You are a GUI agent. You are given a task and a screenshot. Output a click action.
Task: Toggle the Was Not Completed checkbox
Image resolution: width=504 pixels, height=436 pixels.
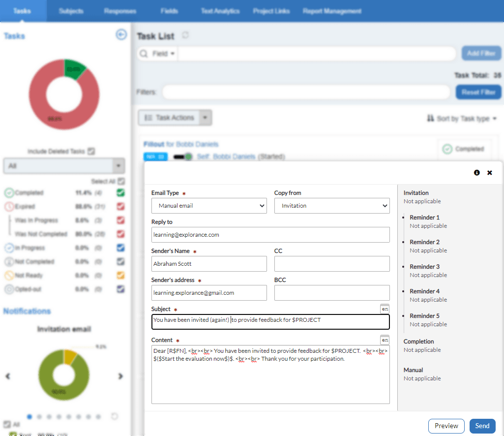(x=120, y=234)
